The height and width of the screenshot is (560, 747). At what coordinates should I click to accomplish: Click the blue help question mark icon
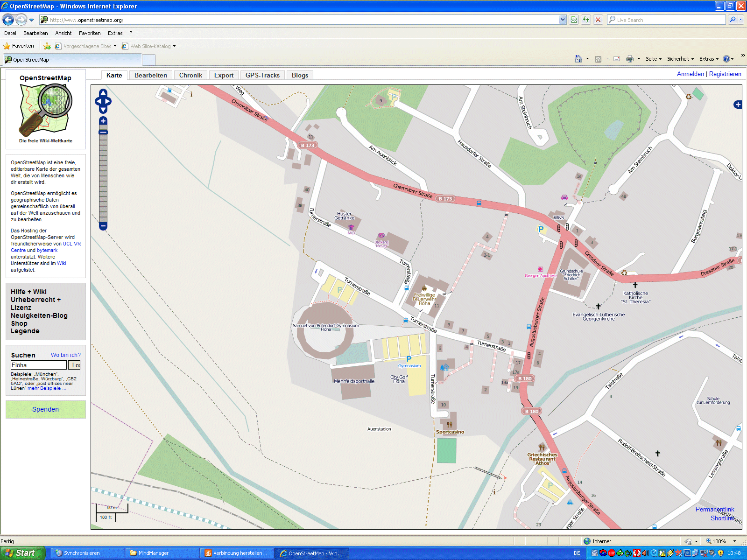point(726,59)
